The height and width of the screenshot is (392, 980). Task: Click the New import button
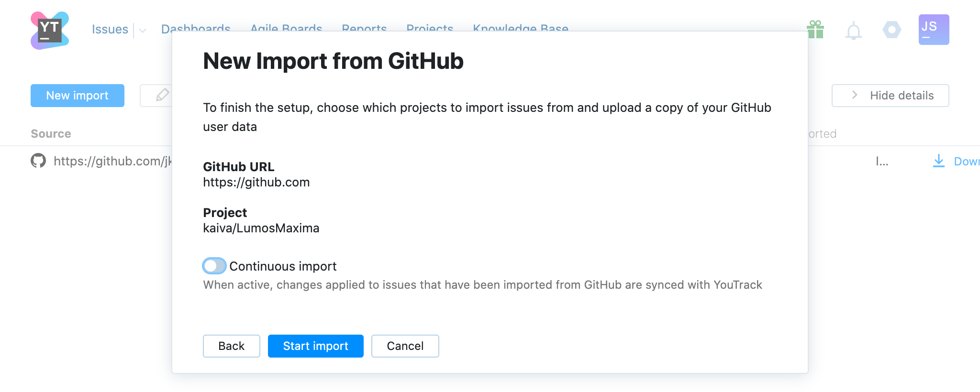pyautogui.click(x=78, y=95)
